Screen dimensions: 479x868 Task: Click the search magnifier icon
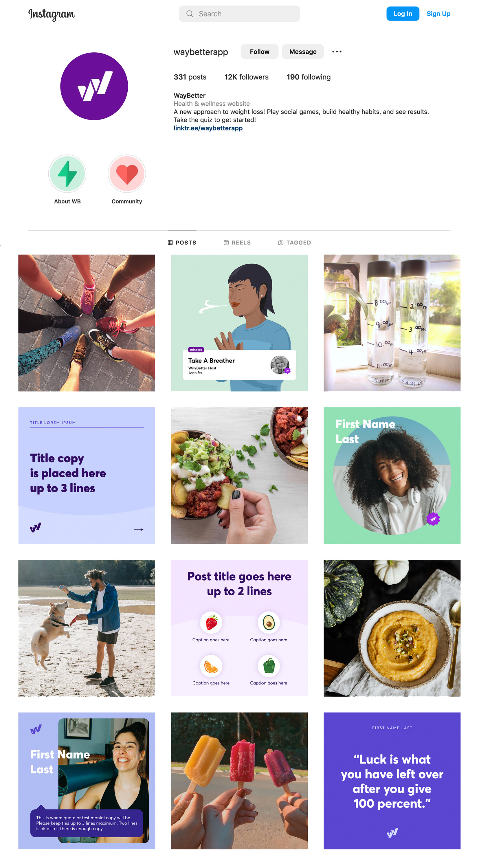(x=190, y=14)
